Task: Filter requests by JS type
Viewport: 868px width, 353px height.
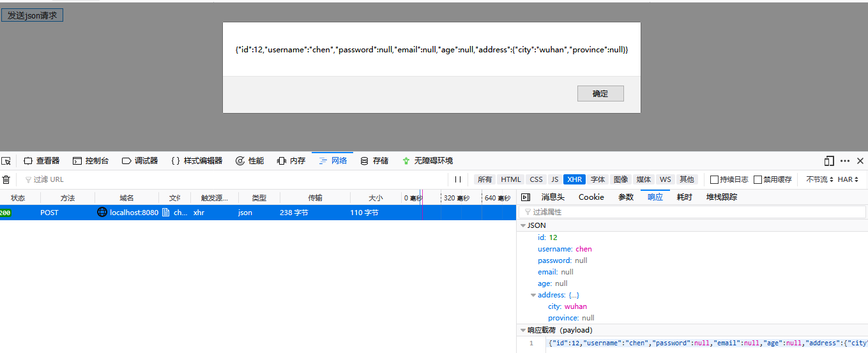Action: [555, 180]
